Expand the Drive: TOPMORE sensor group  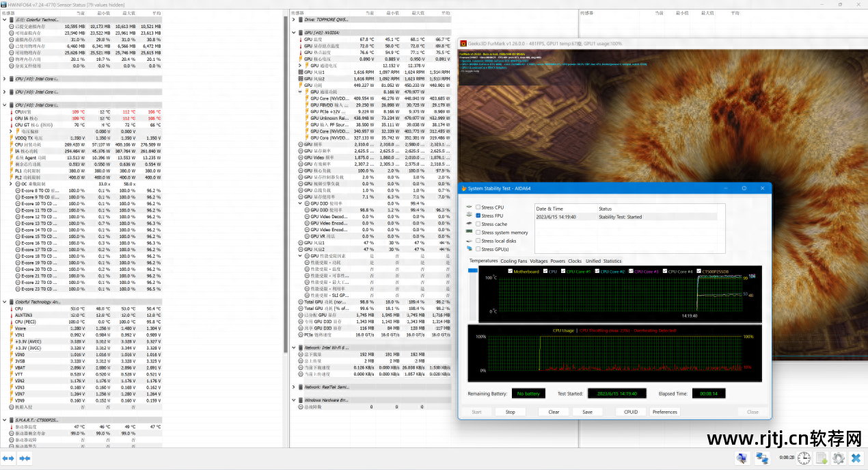294,19
